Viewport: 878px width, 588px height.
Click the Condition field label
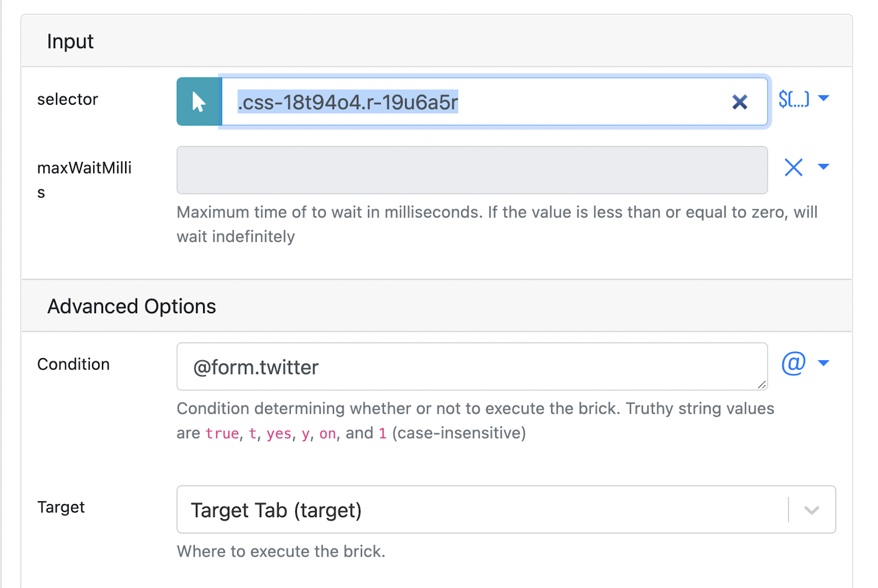(x=74, y=364)
